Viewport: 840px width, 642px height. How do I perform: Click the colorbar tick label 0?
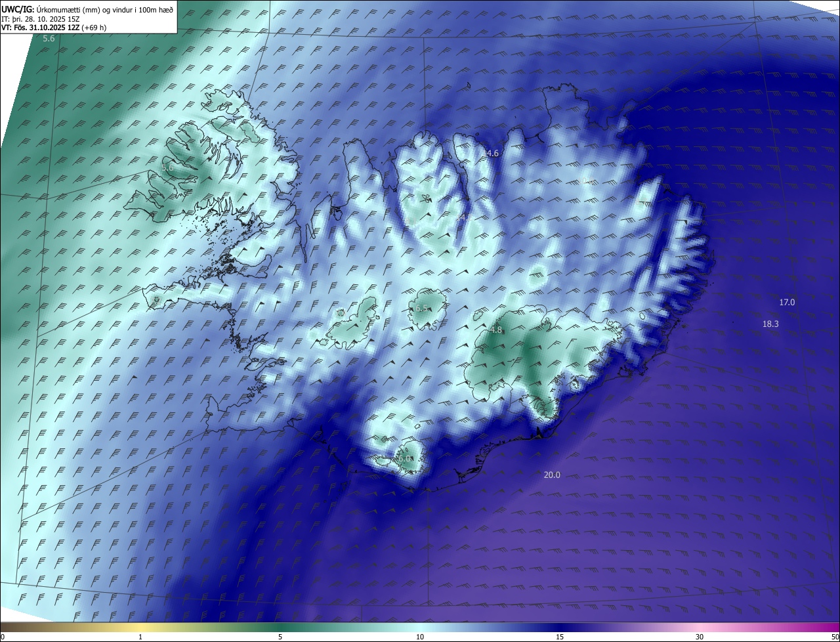pyautogui.click(x=3, y=637)
